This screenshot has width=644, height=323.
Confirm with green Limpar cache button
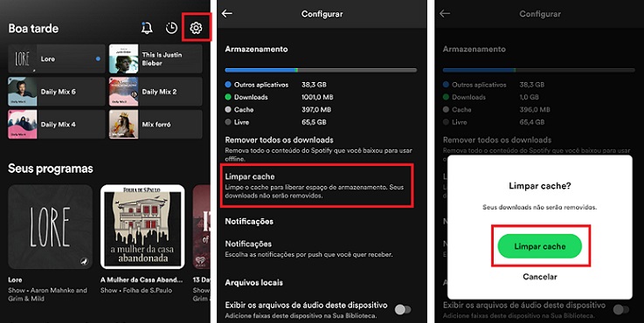540,246
